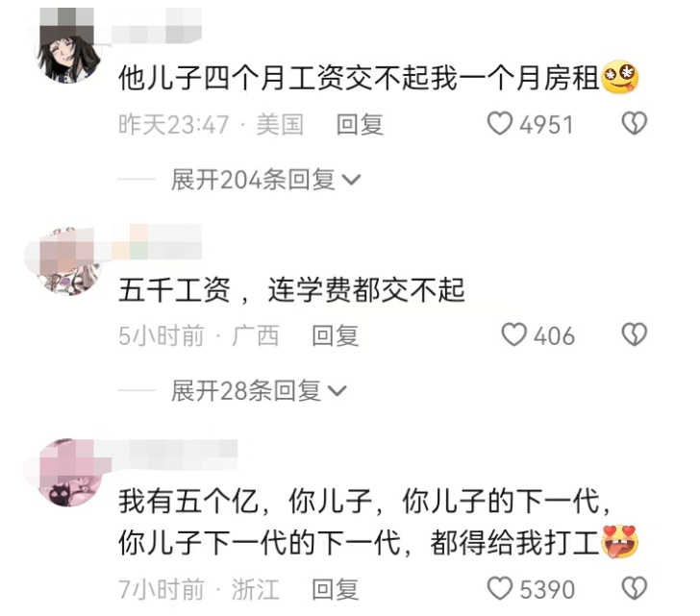The width and height of the screenshot is (700, 616).
Task: Expand 展开204条回复 replies
Action: tap(265, 180)
